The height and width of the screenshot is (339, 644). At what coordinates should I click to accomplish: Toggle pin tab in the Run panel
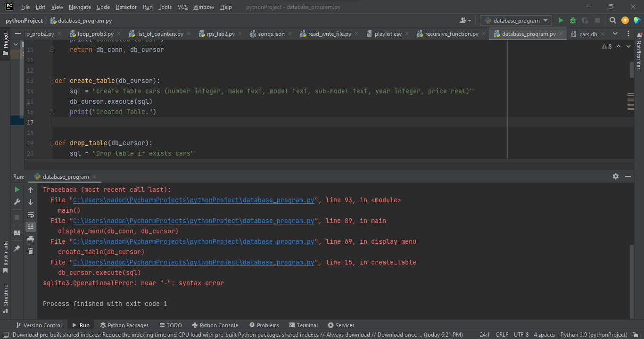[x=17, y=248]
